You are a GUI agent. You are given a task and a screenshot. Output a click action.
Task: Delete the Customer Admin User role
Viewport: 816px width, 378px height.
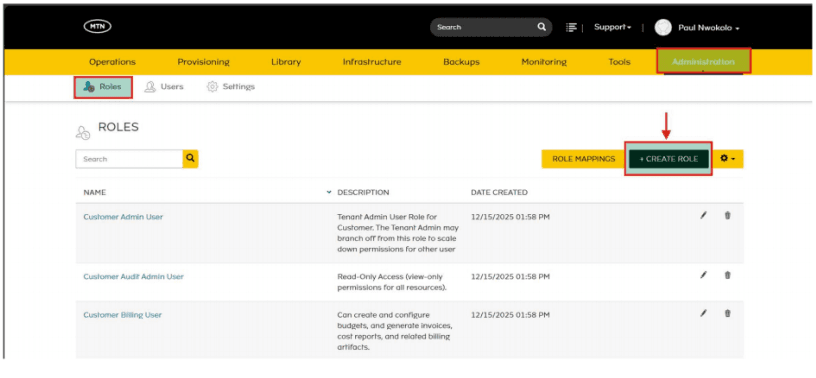[x=728, y=215]
